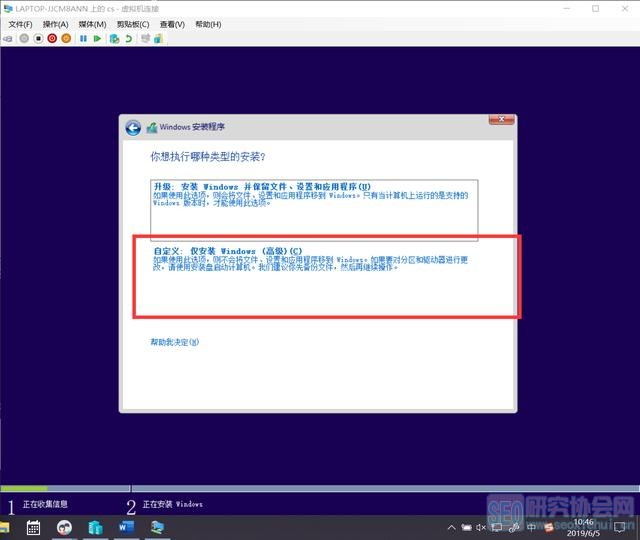The image size is (640, 540).
Task: Open the VM connection taskbar icon
Action: point(157,527)
